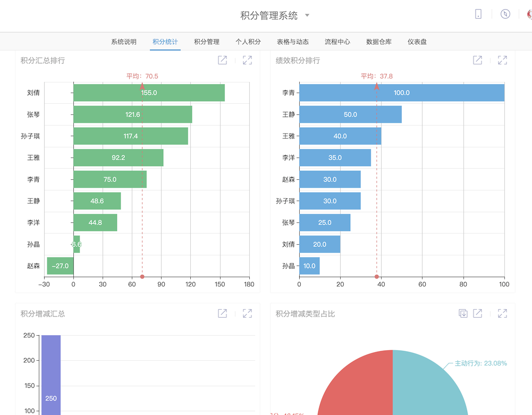The width and height of the screenshot is (532, 415).
Task: Select the blue 50.0 bar for 王静
Action: pos(350,114)
